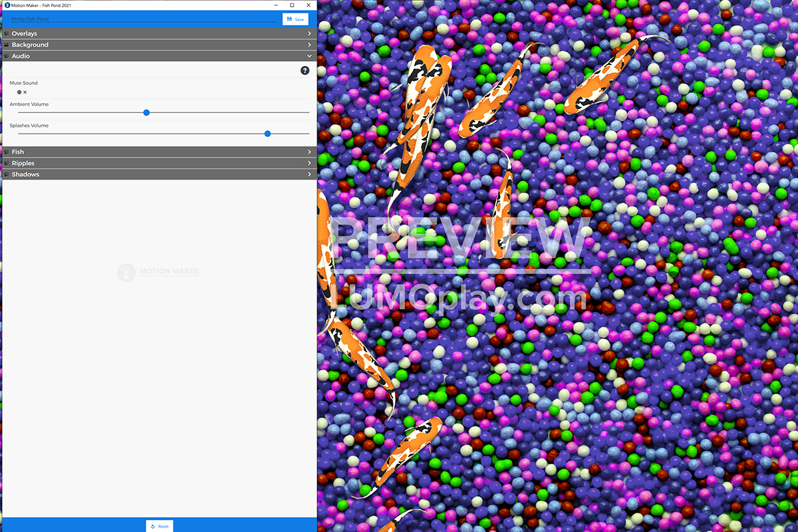
Task: Click the Audio section icon
Action: [x=7, y=56]
